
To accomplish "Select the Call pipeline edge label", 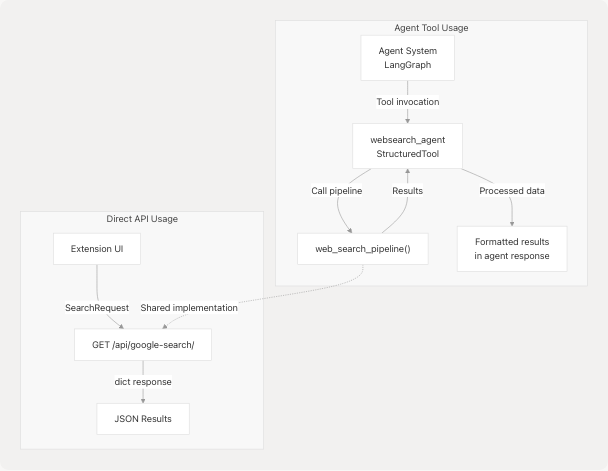I will coord(339,191).
